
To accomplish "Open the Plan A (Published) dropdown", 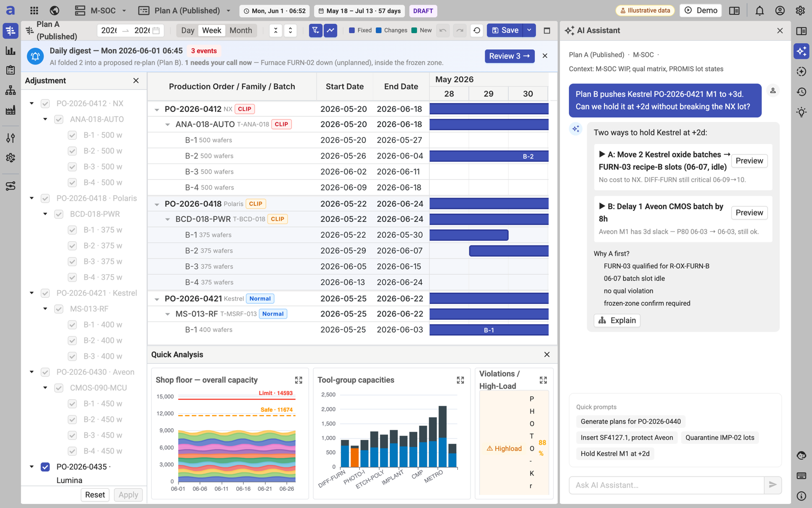I will pyautogui.click(x=185, y=11).
